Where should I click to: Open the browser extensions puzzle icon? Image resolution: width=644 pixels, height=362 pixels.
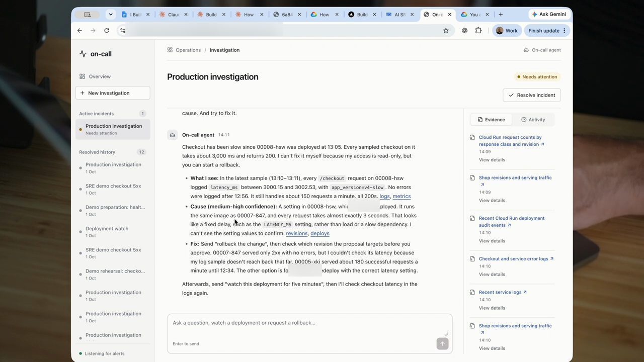pyautogui.click(x=478, y=31)
